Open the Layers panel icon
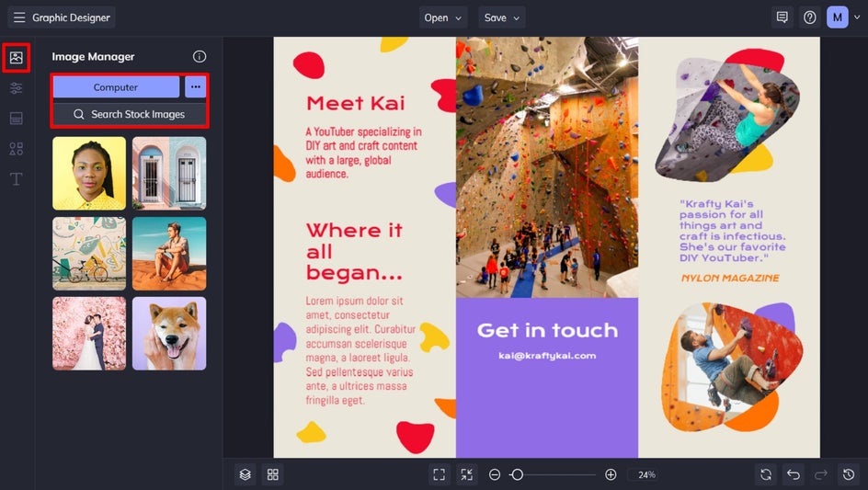The height and width of the screenshot is (490, 868). coord(246,474)
